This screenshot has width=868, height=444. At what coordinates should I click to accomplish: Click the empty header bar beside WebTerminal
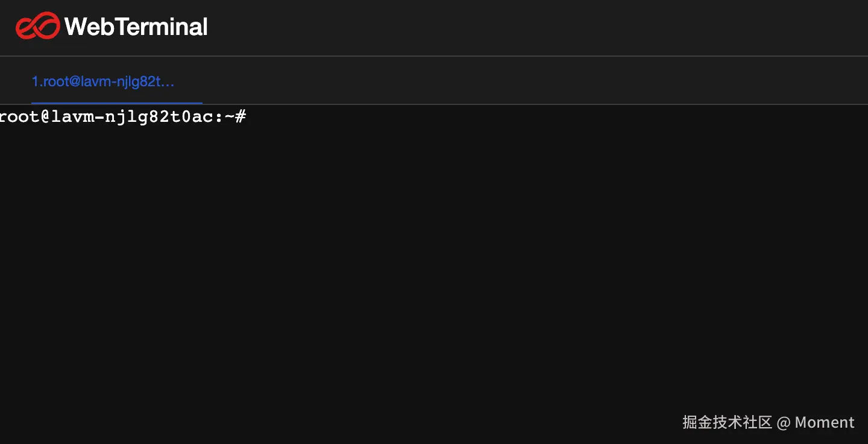click(512, 27)
